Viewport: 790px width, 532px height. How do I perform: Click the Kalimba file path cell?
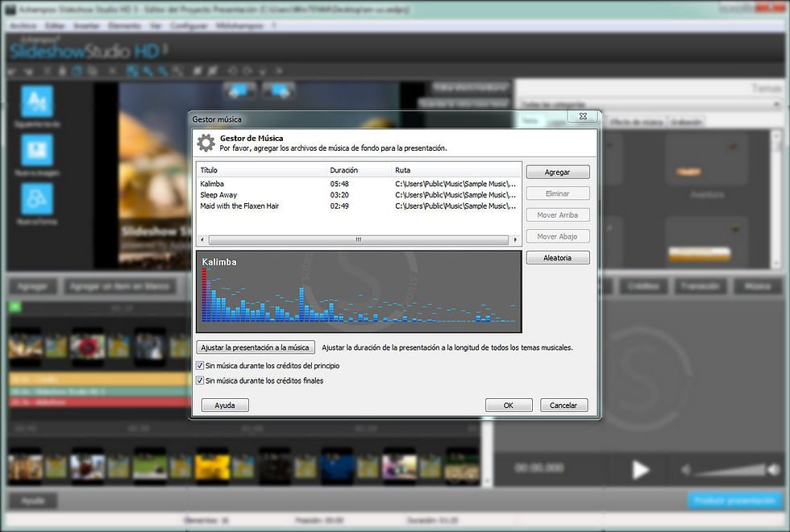coord(455,184)
